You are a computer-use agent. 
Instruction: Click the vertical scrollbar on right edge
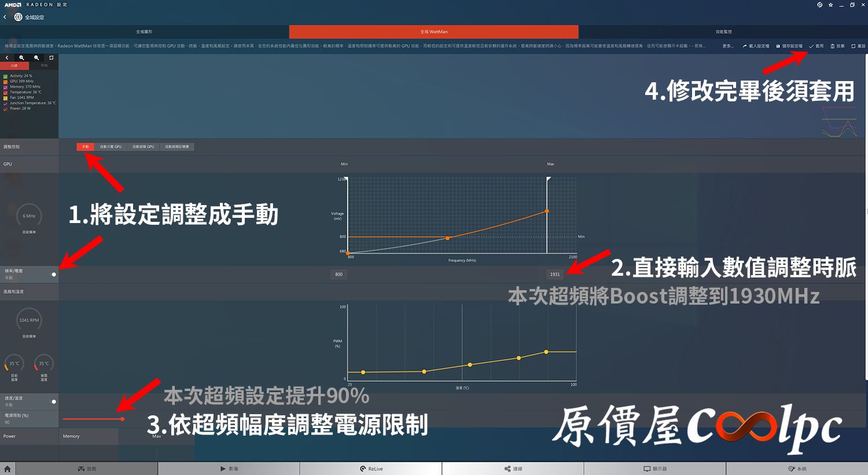point(866,217)
